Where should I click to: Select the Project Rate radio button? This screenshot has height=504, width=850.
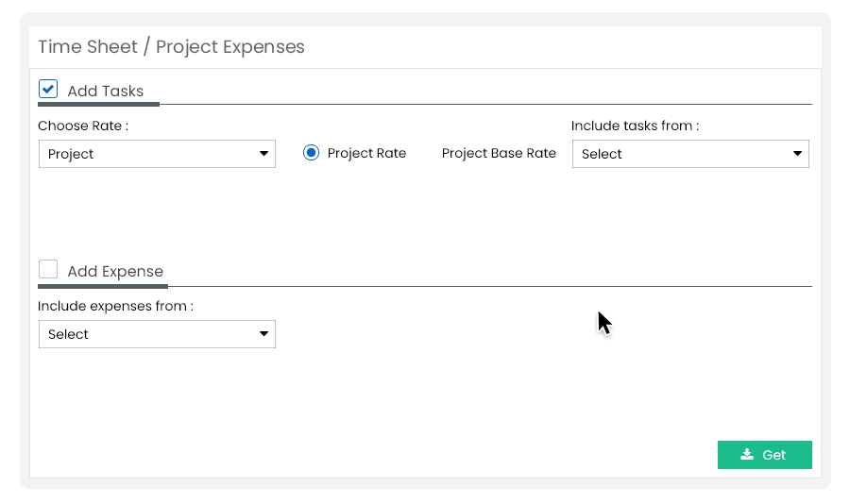[312, 153]
